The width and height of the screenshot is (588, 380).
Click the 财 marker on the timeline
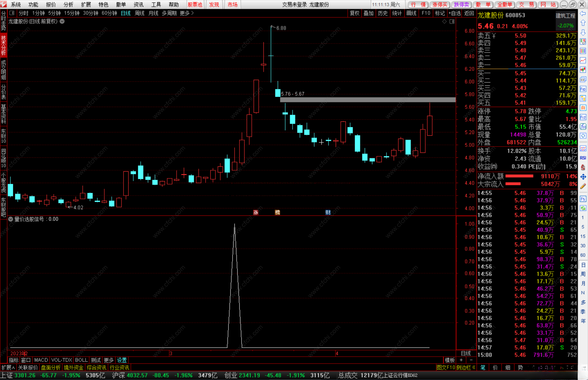click(328, 212)
